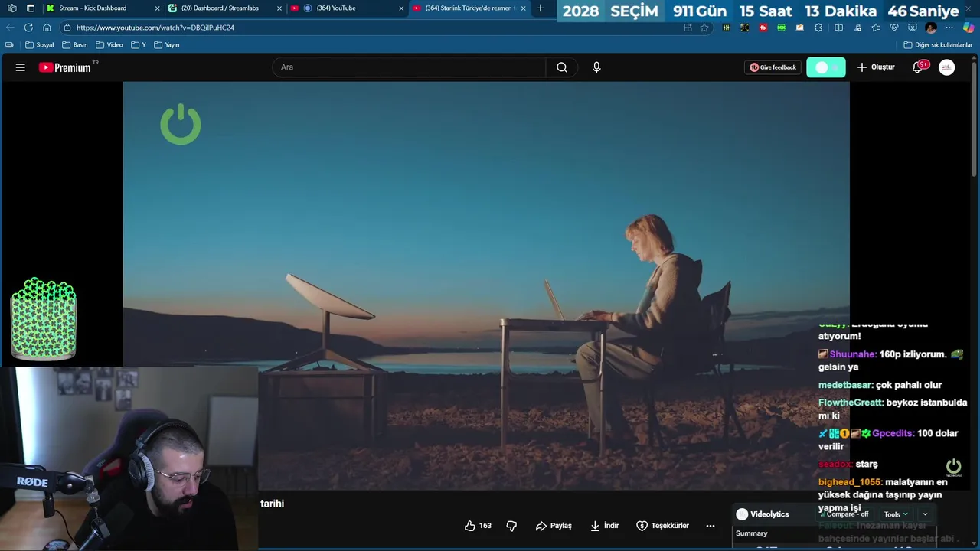Open browser profile avatar
Image resolution: width=980 pixels, height=551 pixels.
pos(931,28)
